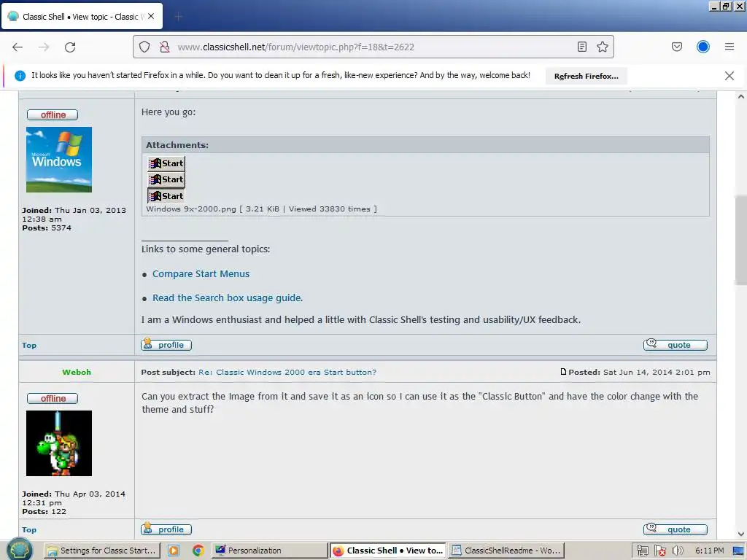This screenshot has width=747, height=560.
Task: Open the media player taskbar icon
Action: [174, 551]
